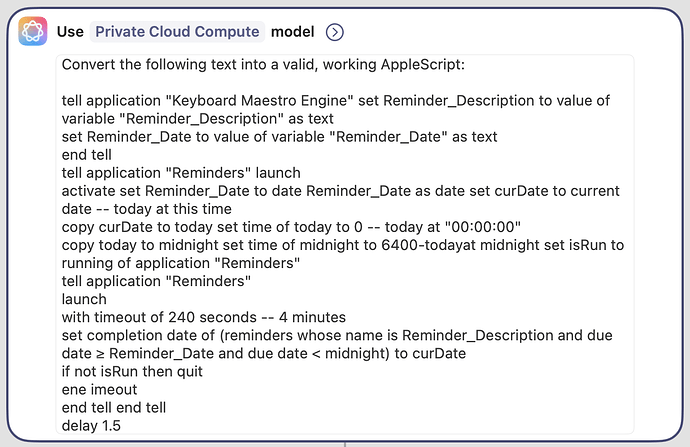Screen dimensions: 690x447
Task: Click the "copy today to midnight" line
Action: pos(340,245)
